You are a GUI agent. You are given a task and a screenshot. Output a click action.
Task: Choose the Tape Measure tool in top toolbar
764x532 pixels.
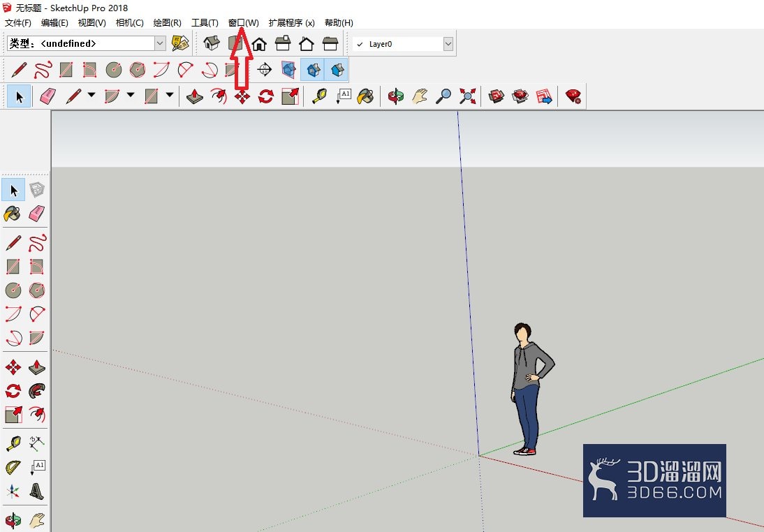pyautogui.click(x=319, y=96)
